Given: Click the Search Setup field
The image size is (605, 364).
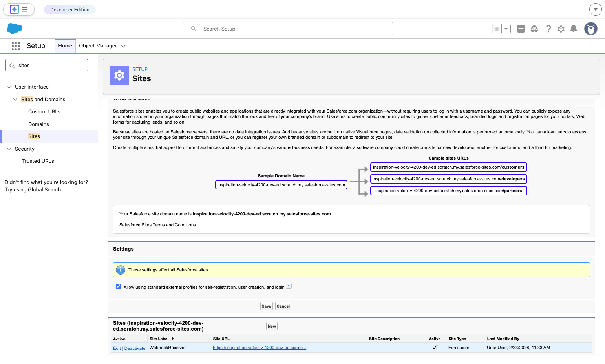Looking at the screenshot, I should (288, 29).
